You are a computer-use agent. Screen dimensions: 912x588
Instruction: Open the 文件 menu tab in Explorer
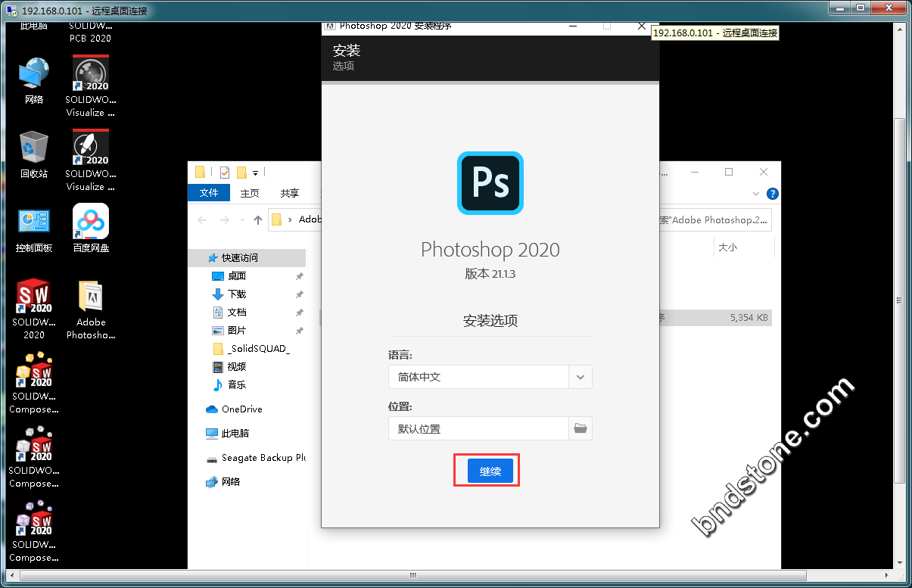point(209,193)
